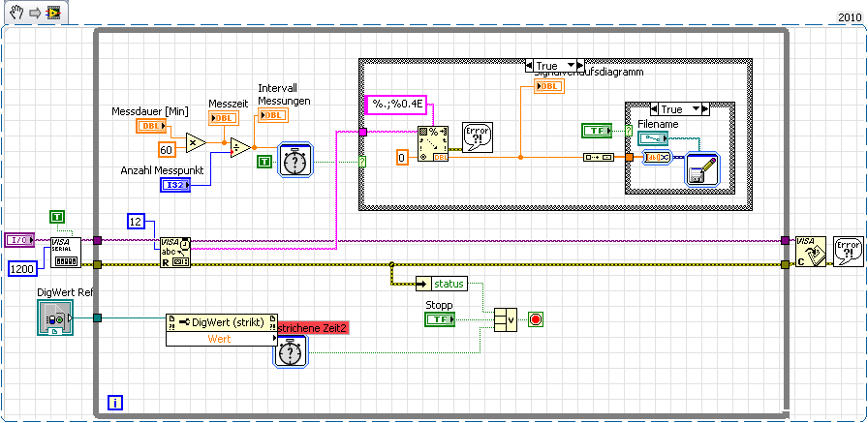Click the Intervall Messungen DBL indicator
This screenshot has height=423, width=868.
[x=273, y=115]
